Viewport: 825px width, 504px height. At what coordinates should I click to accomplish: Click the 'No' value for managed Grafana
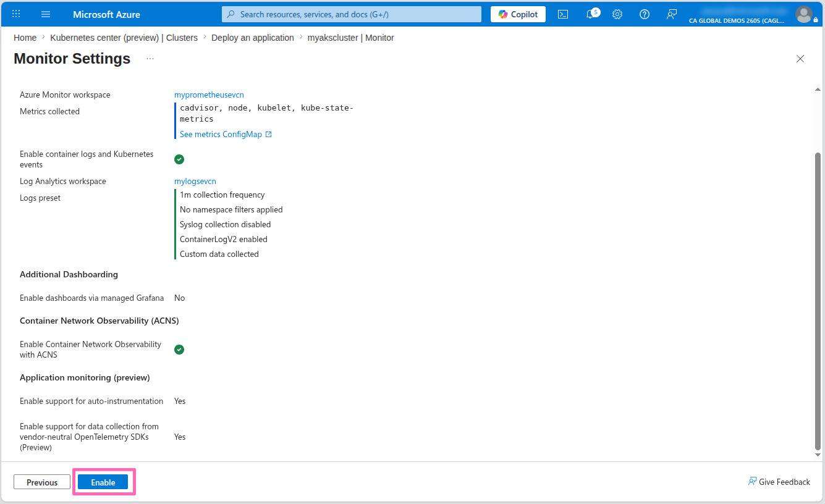pos(179,298)
